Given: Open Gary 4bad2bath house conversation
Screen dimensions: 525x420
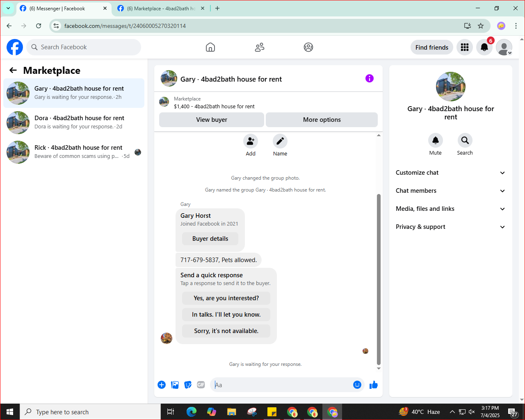Looking at the screenshot, I should click(74, 93).
